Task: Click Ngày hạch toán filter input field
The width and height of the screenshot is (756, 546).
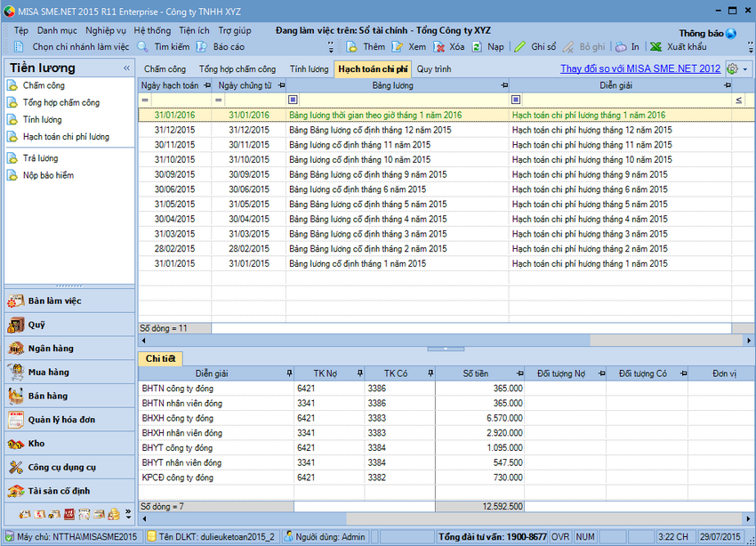Action: 181,100
